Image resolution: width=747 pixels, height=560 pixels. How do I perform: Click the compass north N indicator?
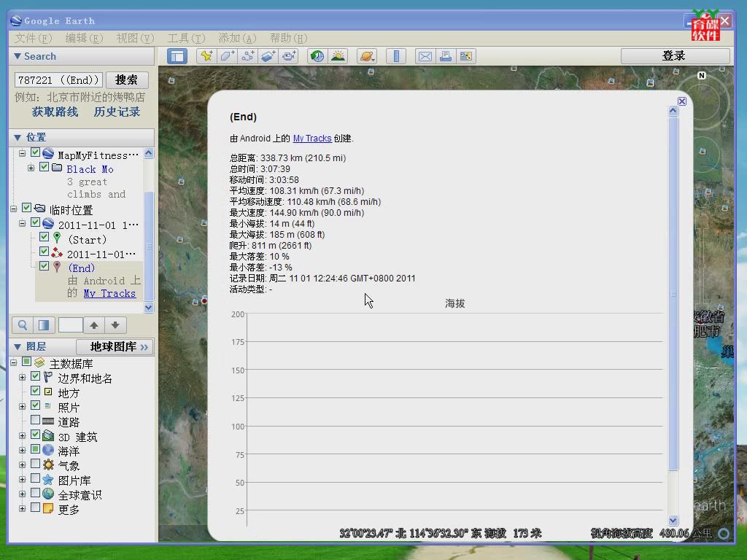[x=701, y=75]
